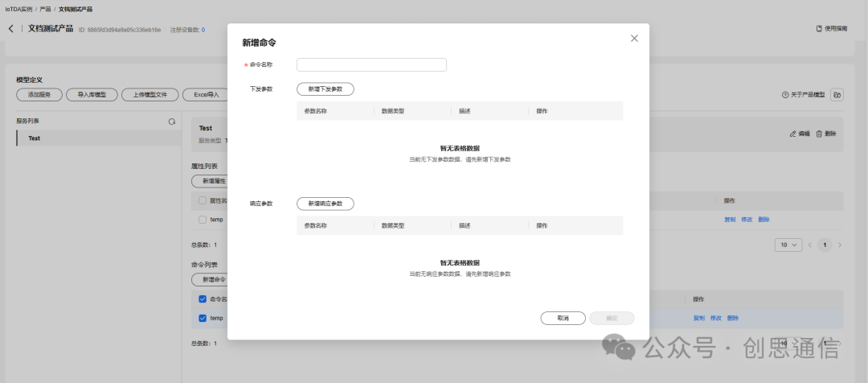
Task: Click 数据类型 header in 下发参数 table
Action: [393, 111]
